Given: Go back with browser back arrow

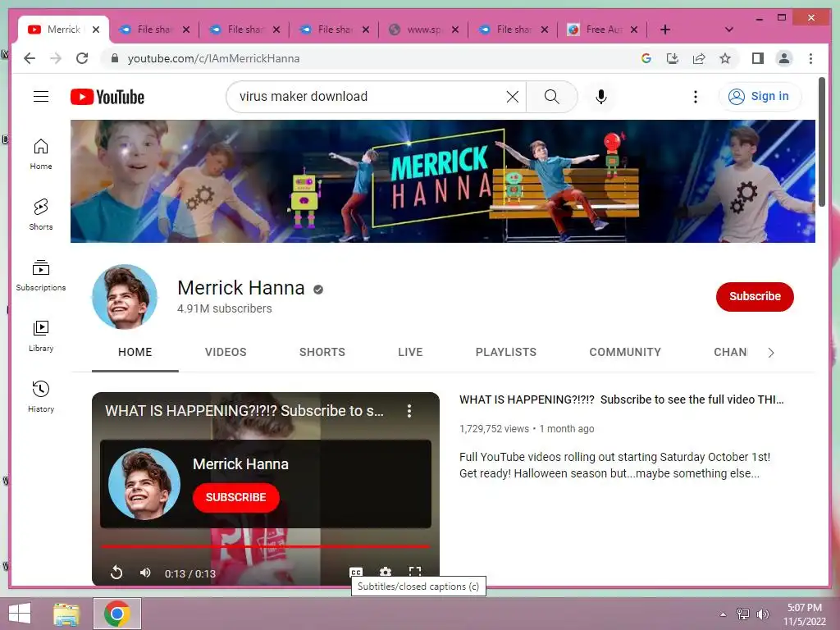Looking at the screenshot, I should coord(30,58).
